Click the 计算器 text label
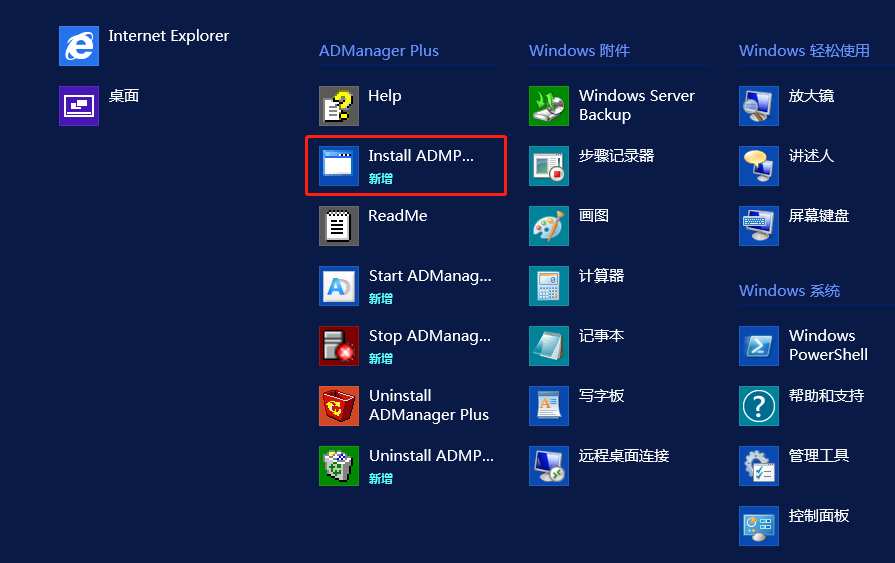895x563 pixels. 602,275
